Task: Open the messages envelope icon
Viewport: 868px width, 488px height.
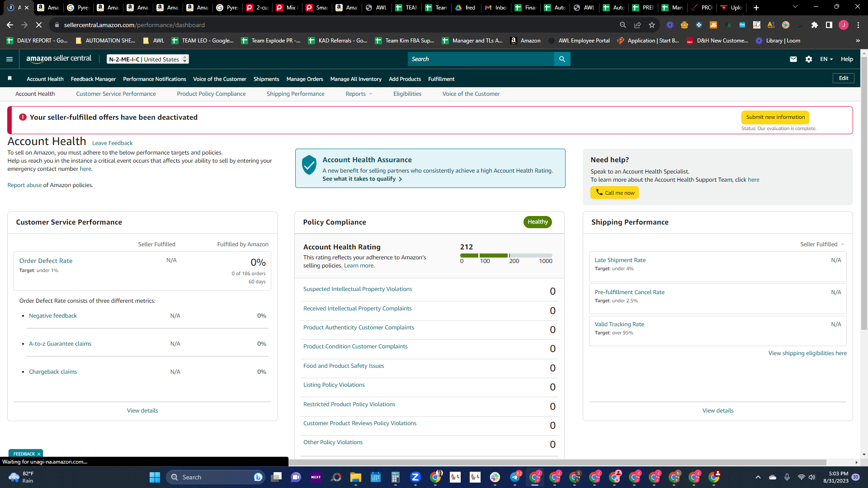Action: coord(793,59)
